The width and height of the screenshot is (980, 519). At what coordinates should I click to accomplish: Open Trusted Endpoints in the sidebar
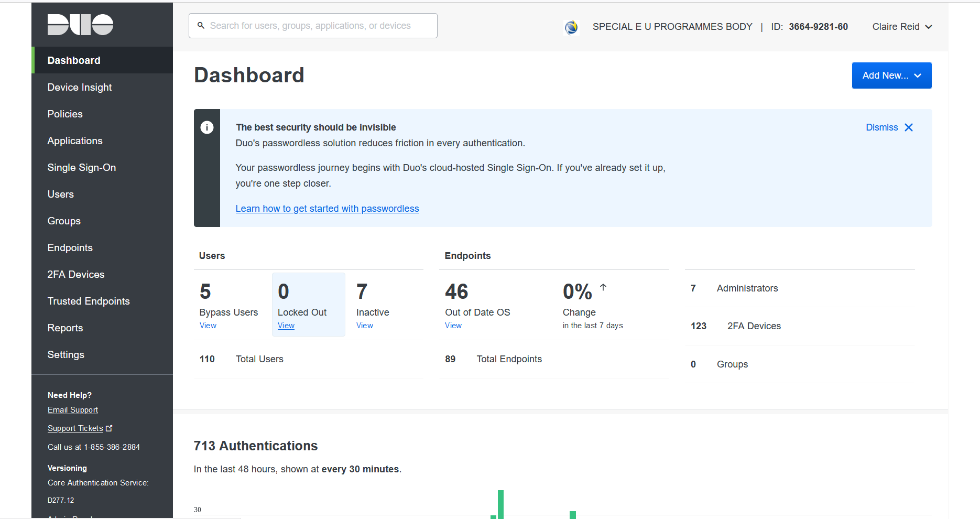102,301
